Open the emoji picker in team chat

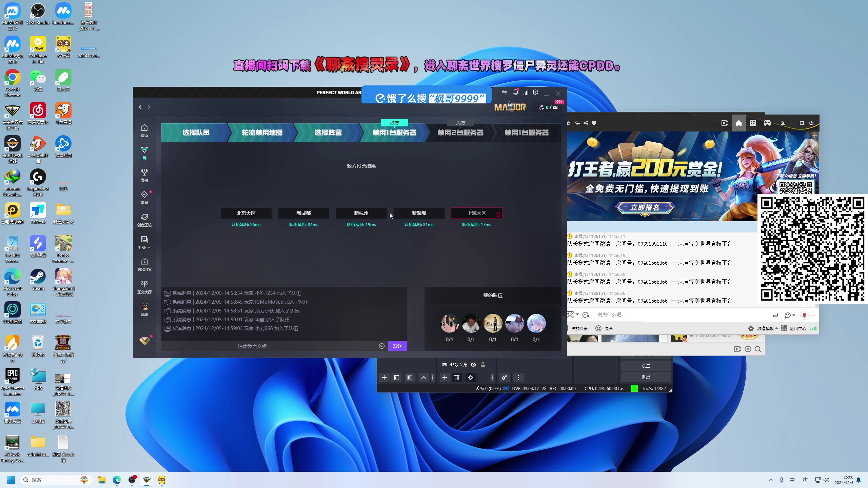pos(382,346)
